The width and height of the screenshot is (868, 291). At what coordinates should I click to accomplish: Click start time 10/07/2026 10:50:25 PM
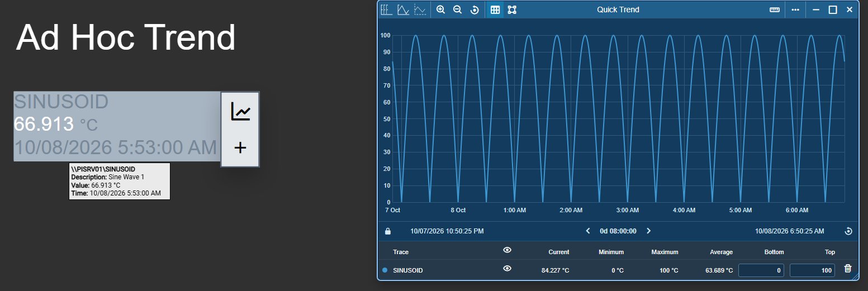click(x=447, y=231)
